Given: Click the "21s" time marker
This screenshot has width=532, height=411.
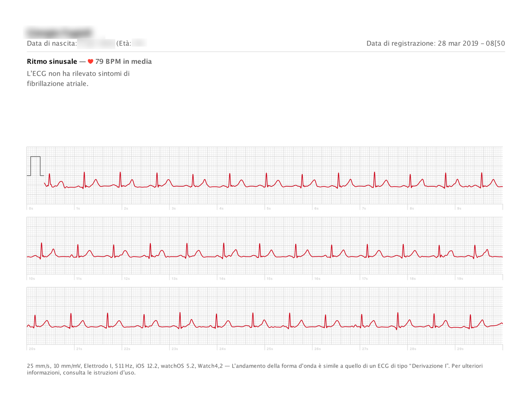Looking at the screenshot, I should [79, 349].
